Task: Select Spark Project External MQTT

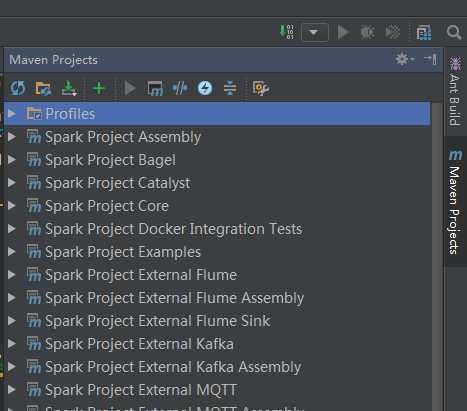Action: (x=217, y=390)
